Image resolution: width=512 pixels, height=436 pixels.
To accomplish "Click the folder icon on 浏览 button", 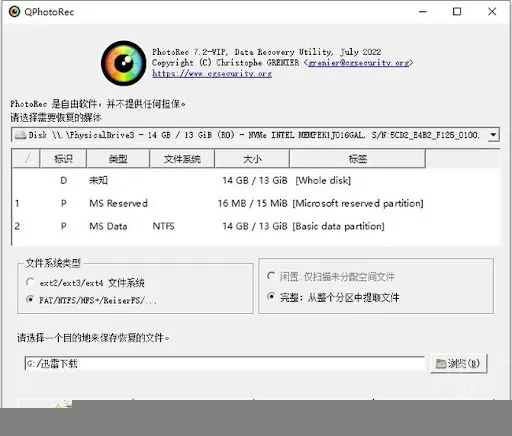I will 441,364.
